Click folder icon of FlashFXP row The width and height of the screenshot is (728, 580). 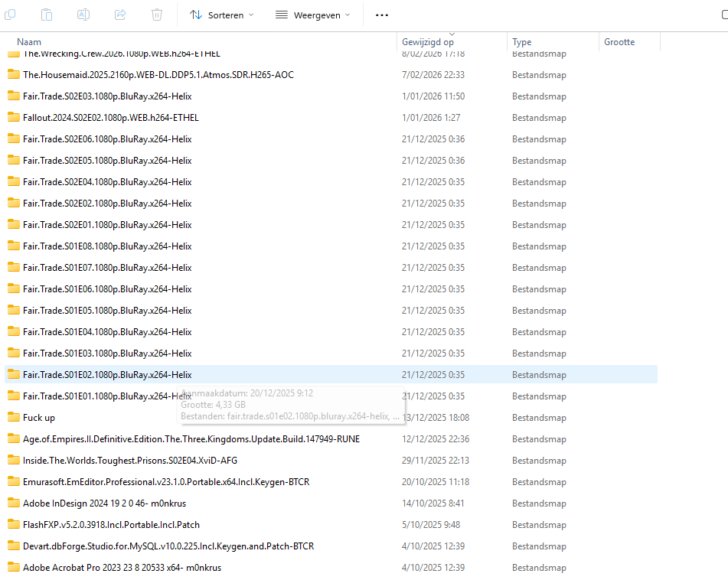tap(14, 524)
